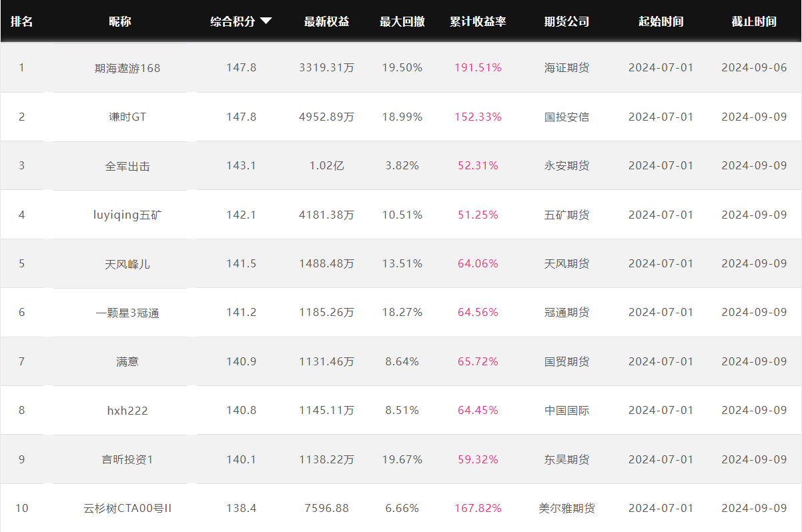Viewport: 802px width, 532px height.
Task: Click equity value 4181.38万
Action: coord(327,215)
